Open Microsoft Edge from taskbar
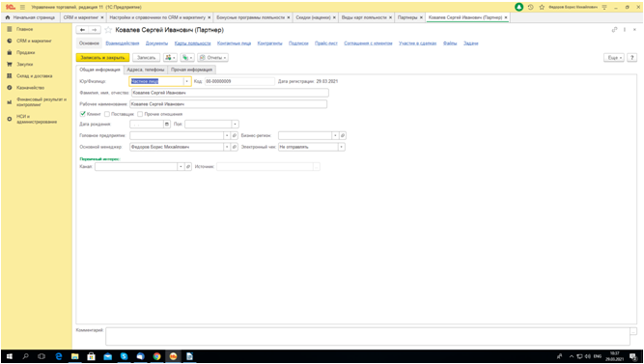This screenshot has height=364, width=644. [x=58, y=356]
